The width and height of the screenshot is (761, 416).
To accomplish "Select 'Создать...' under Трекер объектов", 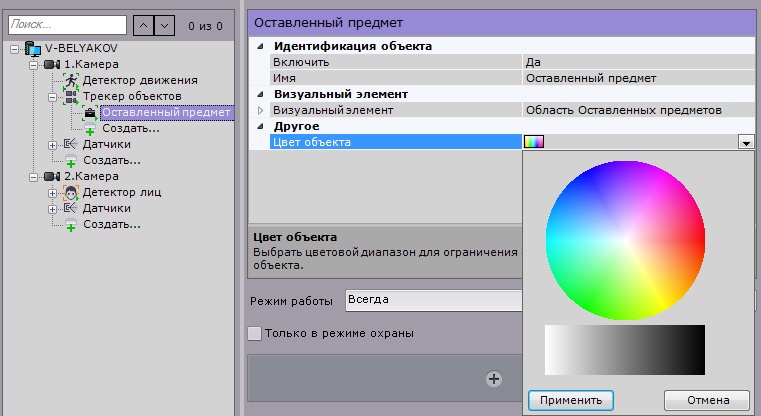I will [130, 128].
